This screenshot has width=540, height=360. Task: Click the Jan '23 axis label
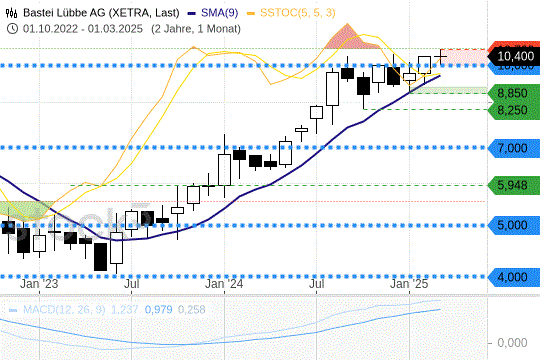point(39,284)
